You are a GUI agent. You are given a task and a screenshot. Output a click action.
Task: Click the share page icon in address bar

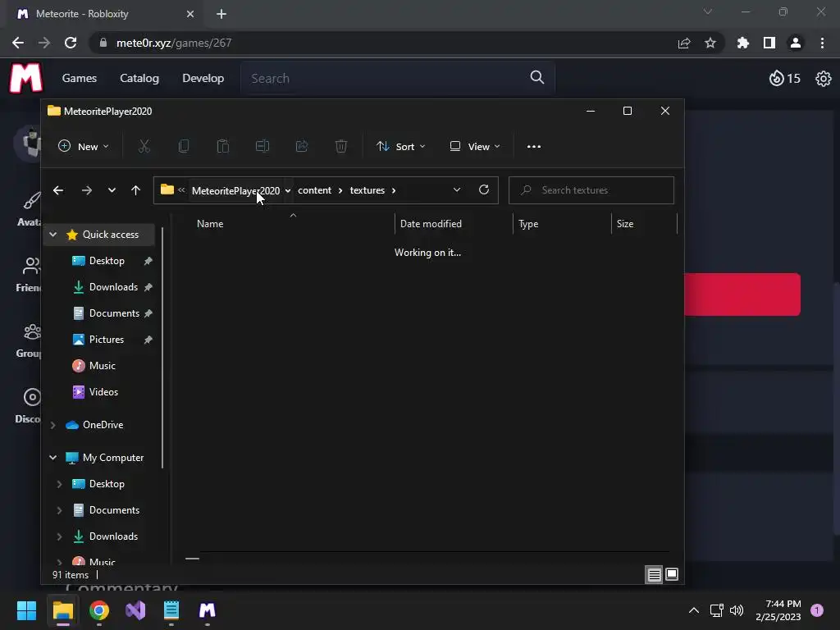pos(684,43)
